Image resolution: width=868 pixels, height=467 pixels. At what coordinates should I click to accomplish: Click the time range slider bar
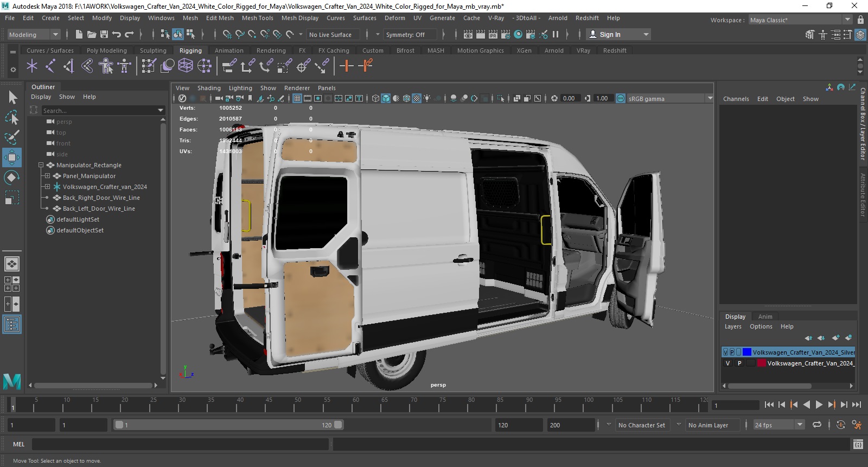click(x=228, y=425)
